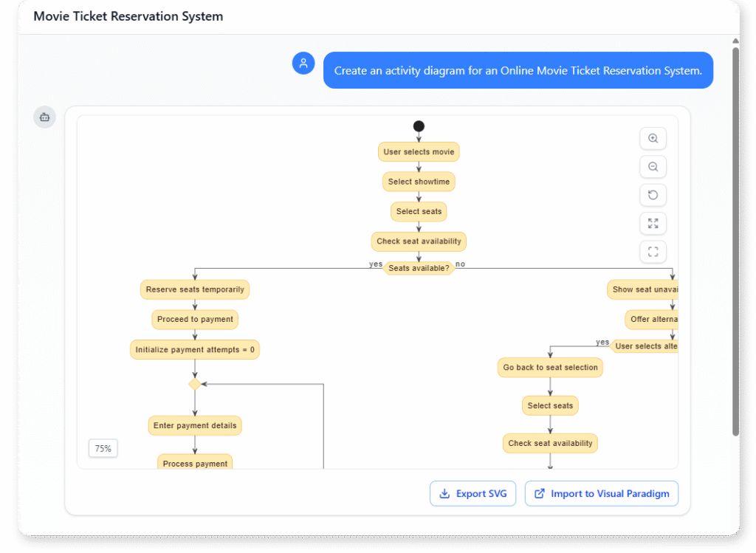This screenshot has height=553, width=756.
Task: Select the 'Process payment' activity node
Action: (194, 463)
